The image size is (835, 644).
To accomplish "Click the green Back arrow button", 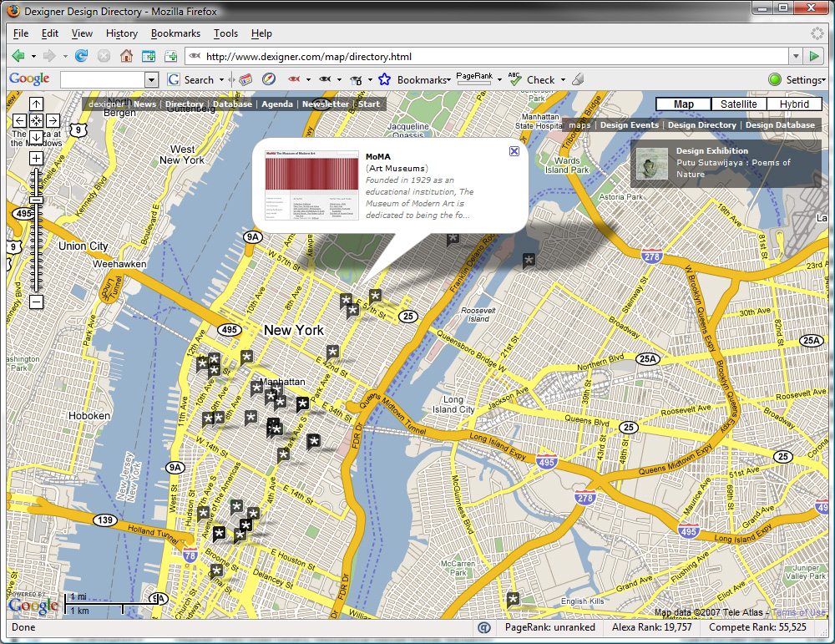I will [18, 56].
